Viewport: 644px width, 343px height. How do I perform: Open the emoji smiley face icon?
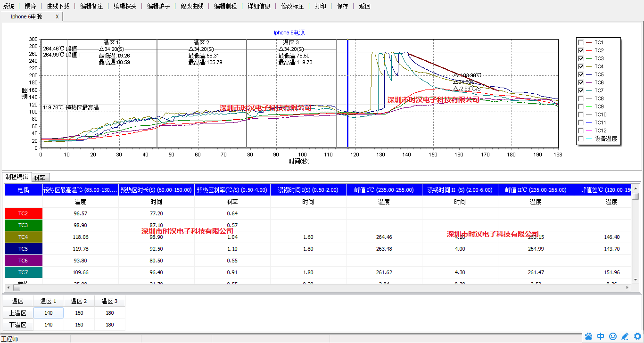tap(613, 336)
